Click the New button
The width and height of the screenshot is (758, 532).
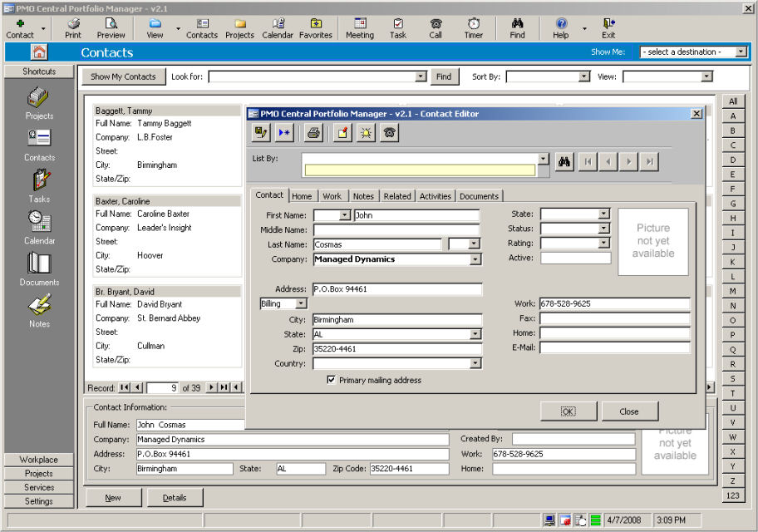click(x=113, y=498)
